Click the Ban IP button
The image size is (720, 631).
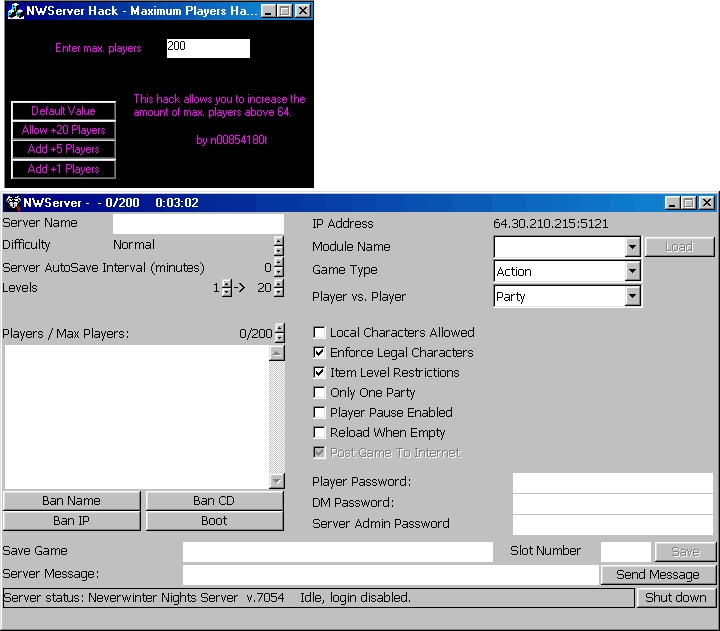click(x=70, y=521)
